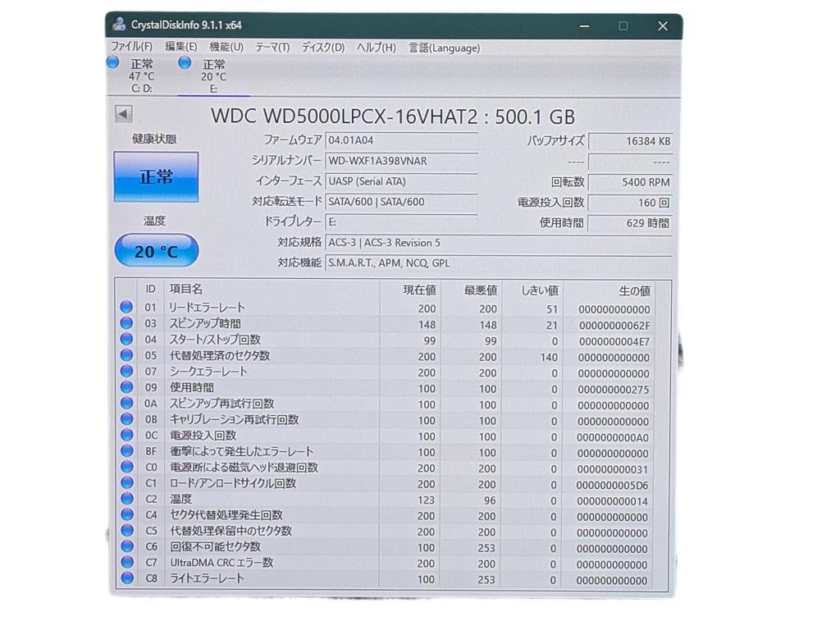Click worst value 96 in the 温度 row
Screen dimensions: 840x630
(x=490, y=500)
